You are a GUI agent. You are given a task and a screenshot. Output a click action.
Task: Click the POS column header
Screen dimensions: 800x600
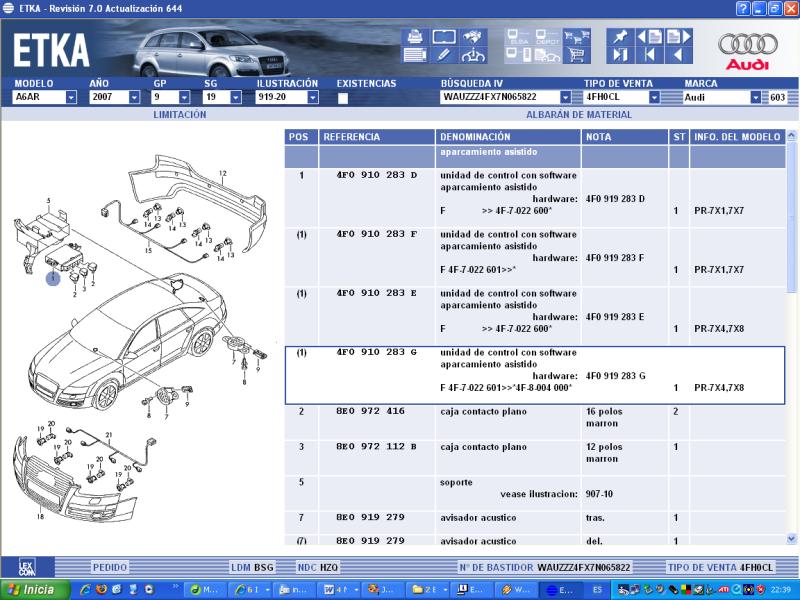tap(301, 137)
